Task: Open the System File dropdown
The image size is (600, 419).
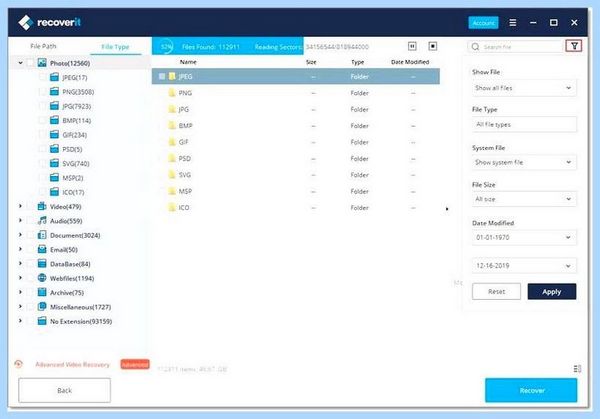Action: (x=524, y=162)
